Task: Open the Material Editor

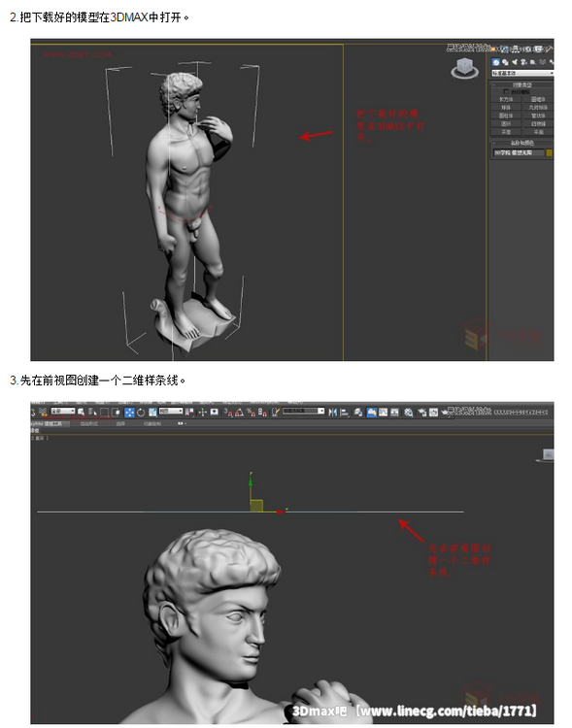Action: pyautogui.click(x=409, y=413)
